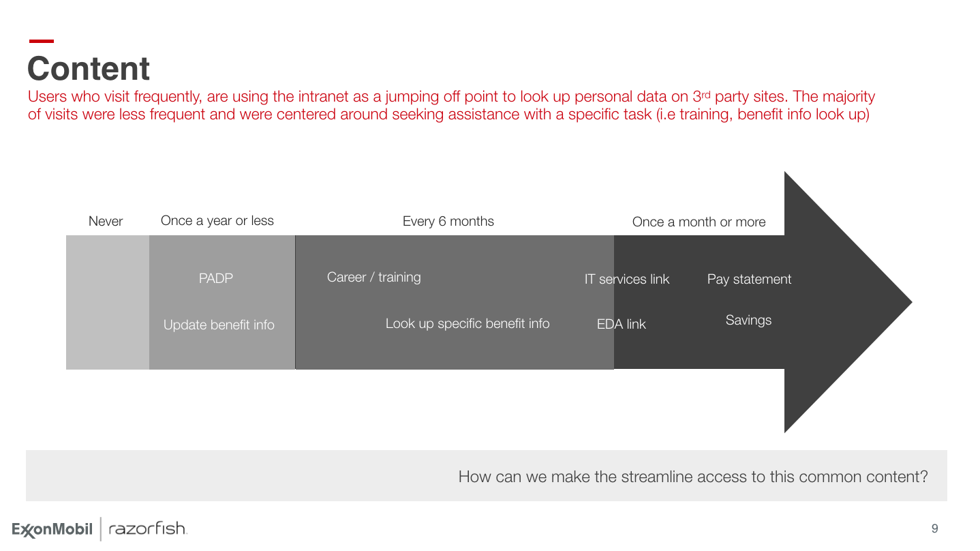Select the 'Never' frequency label
Image resolution: width=980 pixels, height=551 pixels.
106,221
